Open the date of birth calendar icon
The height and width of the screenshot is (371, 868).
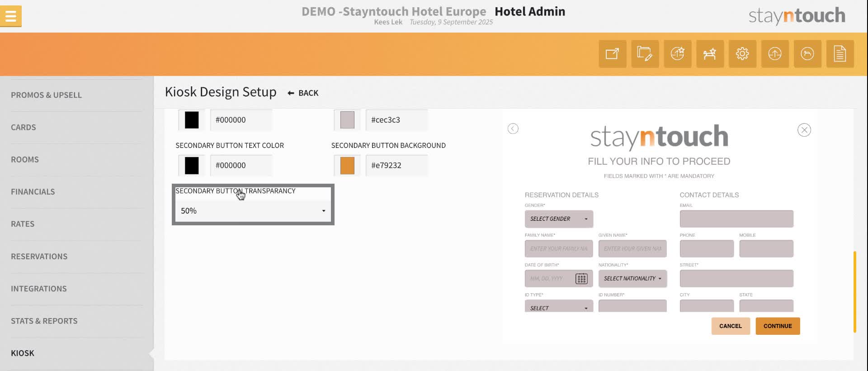point(581,279)
